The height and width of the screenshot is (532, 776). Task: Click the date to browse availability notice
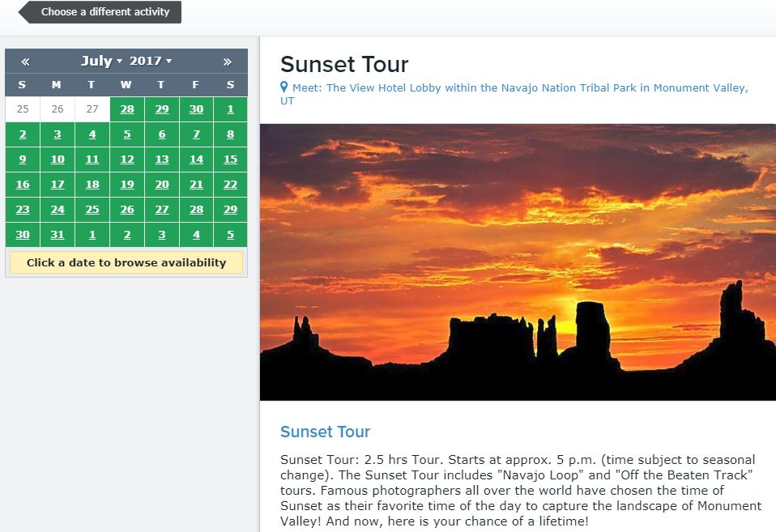[x=126, y=262]
